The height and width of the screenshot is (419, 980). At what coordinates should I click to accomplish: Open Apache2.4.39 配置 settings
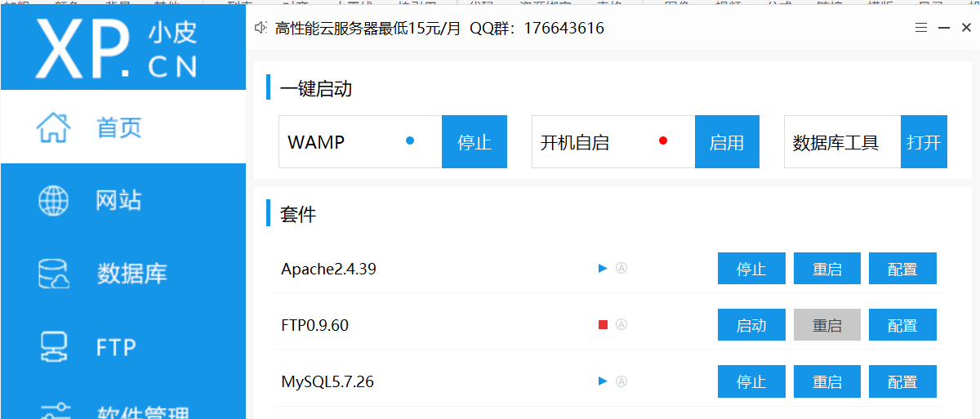(x=902, y=269)
